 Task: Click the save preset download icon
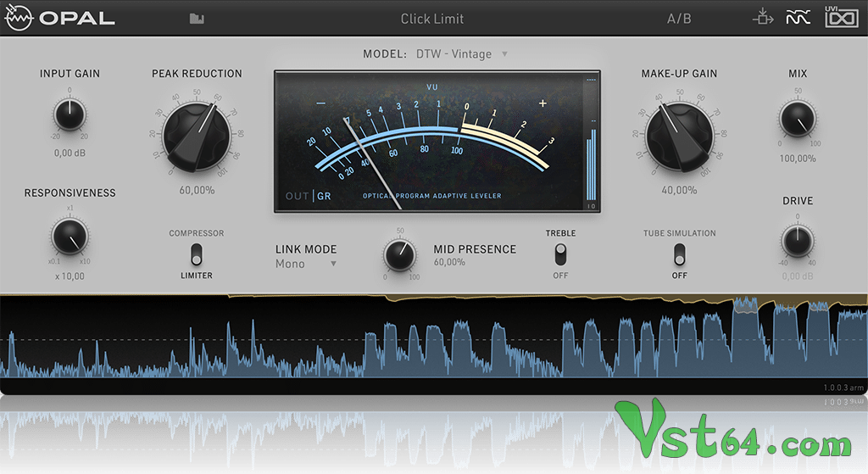coord(763,17)
